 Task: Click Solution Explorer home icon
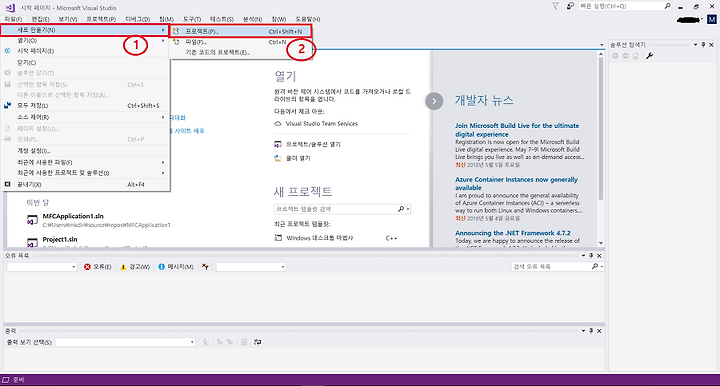pyautogui.click(x=636, y=56)
